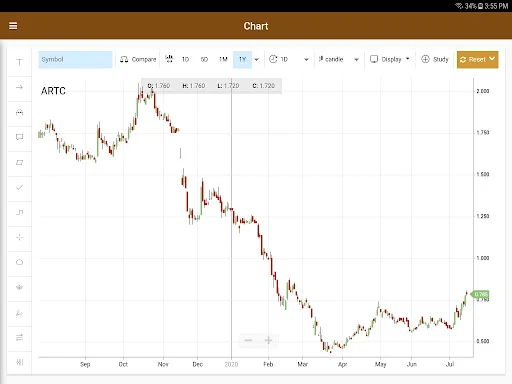Check the Wi-Fi status icon
Screen dimensions: 512x384
459,6
